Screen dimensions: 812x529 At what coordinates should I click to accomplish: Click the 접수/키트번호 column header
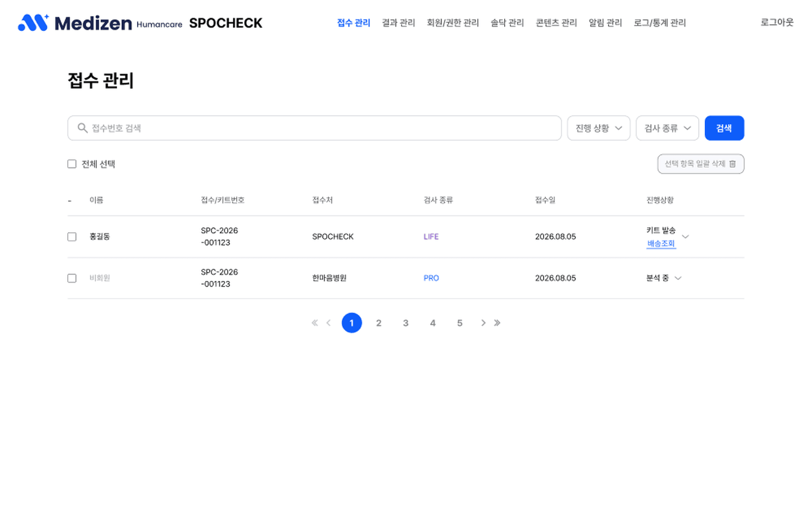[x=223, y=200]
